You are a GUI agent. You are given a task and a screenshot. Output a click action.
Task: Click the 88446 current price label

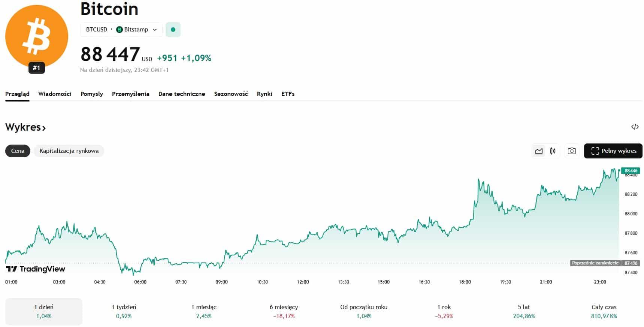click(x=631, y=171)
